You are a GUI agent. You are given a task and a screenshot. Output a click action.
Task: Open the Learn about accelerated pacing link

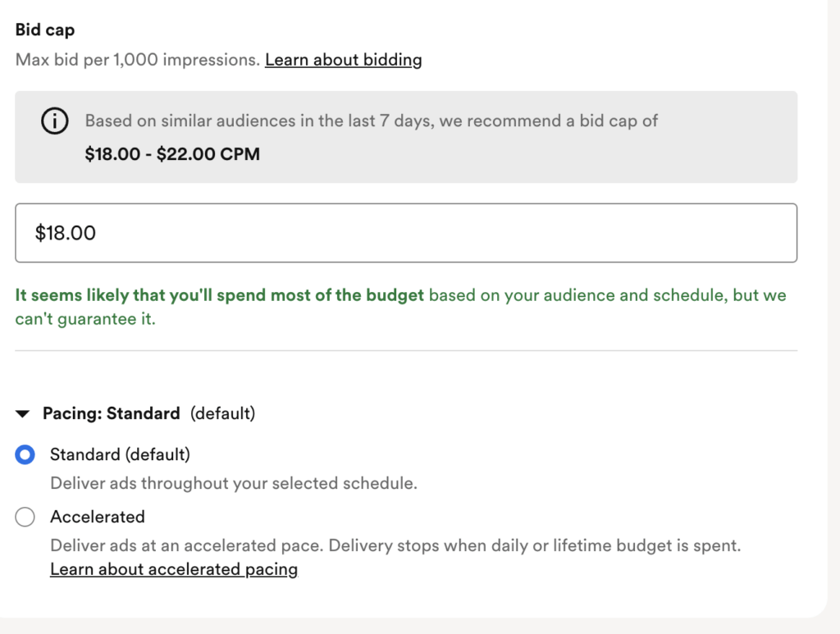(x=174, y=568)
